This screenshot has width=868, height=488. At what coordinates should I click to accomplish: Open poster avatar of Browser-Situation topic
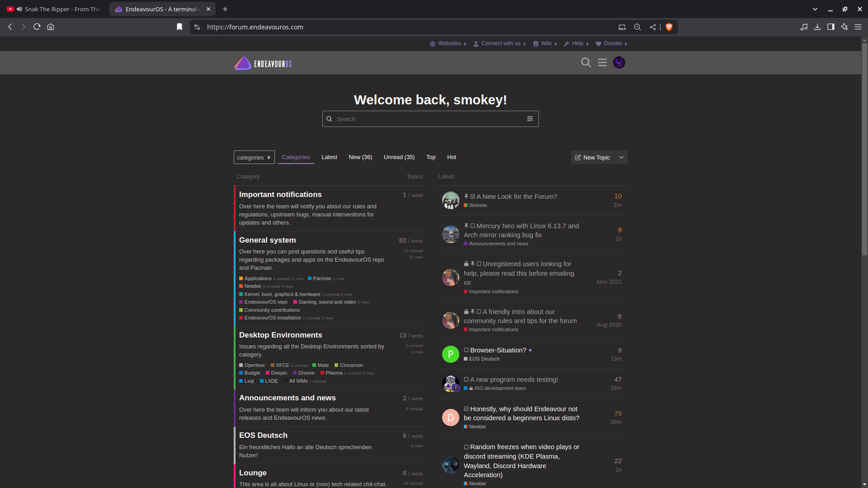[x=451, y=354]
